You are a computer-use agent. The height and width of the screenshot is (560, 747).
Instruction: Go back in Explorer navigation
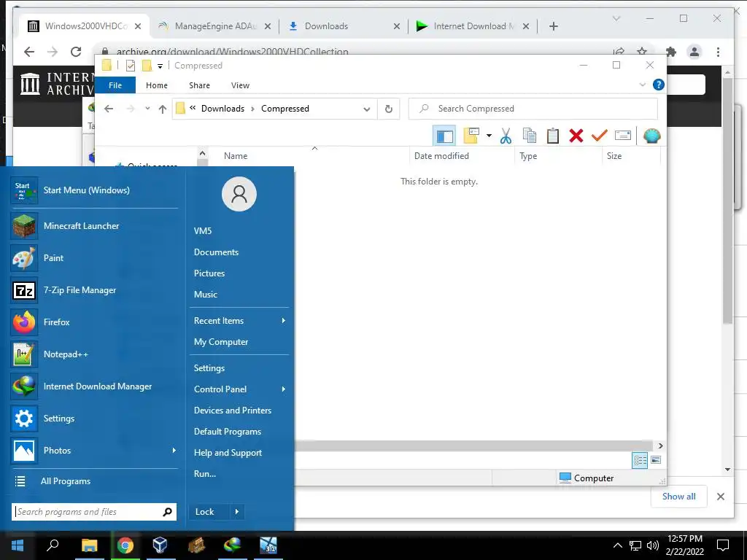pos(109,109)
